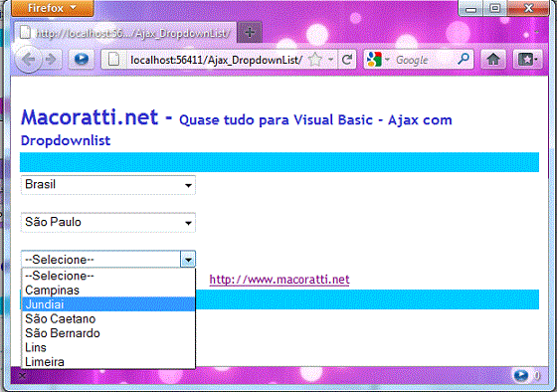Viewport: 557px width, 392px height.
Task: Click the blue play icon beside navigation arrows
Action: click(82, 59)
